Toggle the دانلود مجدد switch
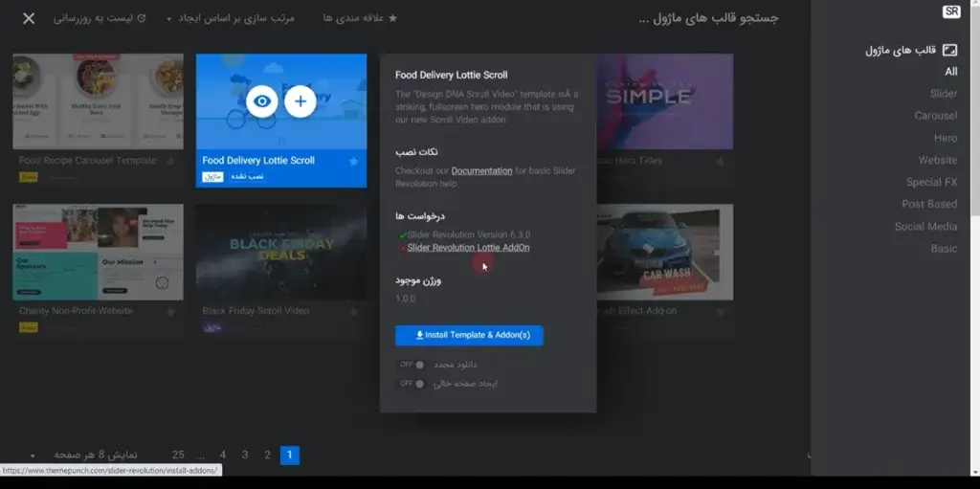Screen dimensions: 980x489 [x=412, y=365]
